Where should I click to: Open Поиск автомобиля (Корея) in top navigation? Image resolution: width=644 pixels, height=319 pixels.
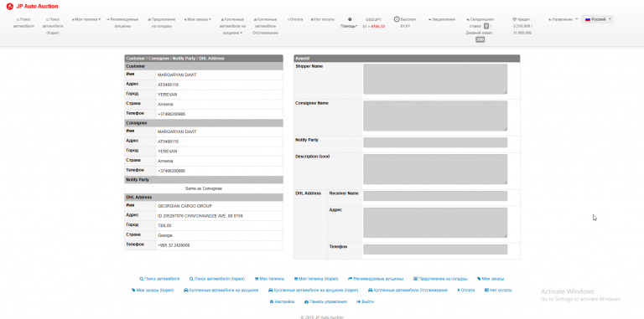coord(53,26)
